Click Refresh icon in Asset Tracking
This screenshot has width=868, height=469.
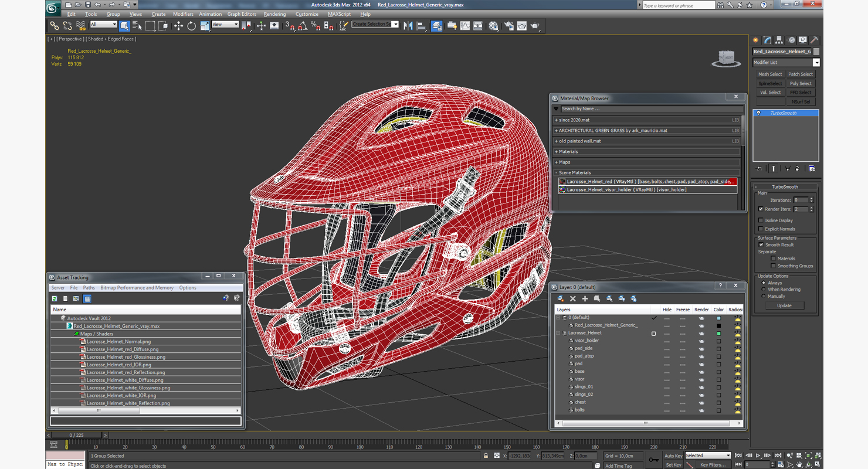coord(55,298)
